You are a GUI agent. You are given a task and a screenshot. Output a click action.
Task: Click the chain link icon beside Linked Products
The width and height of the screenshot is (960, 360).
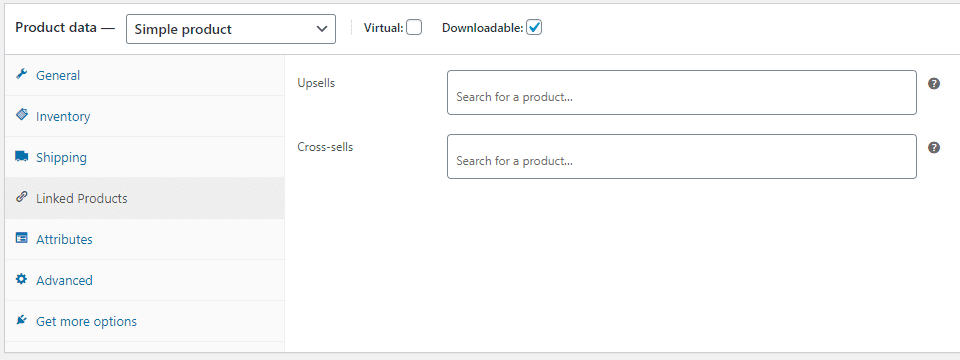click(x=21, y=197)
